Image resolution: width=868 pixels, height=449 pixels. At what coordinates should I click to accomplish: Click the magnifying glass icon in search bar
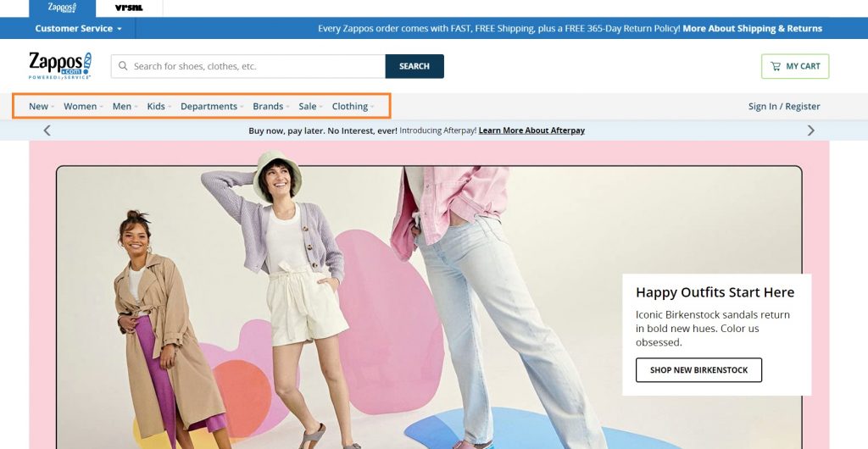tap(124, 66)
